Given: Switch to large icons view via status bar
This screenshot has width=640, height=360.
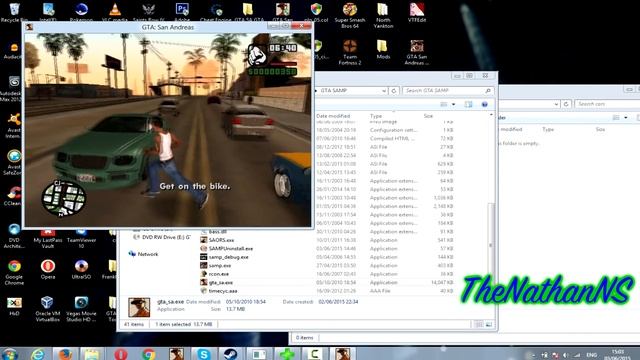Looking at the screenshot, I should pyautogui.click(x=489, y=324).
